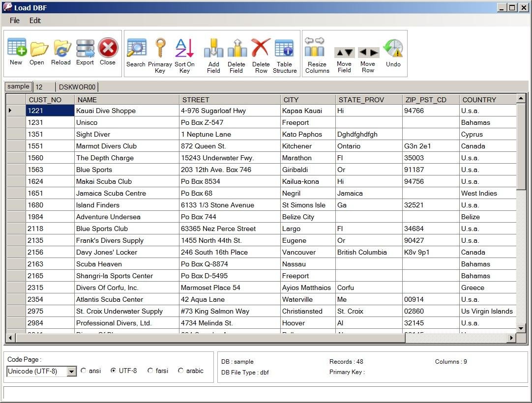Select cell 'Kauai Dive Shoppe'
532x403 pixels.
click(x=126, y=111)
